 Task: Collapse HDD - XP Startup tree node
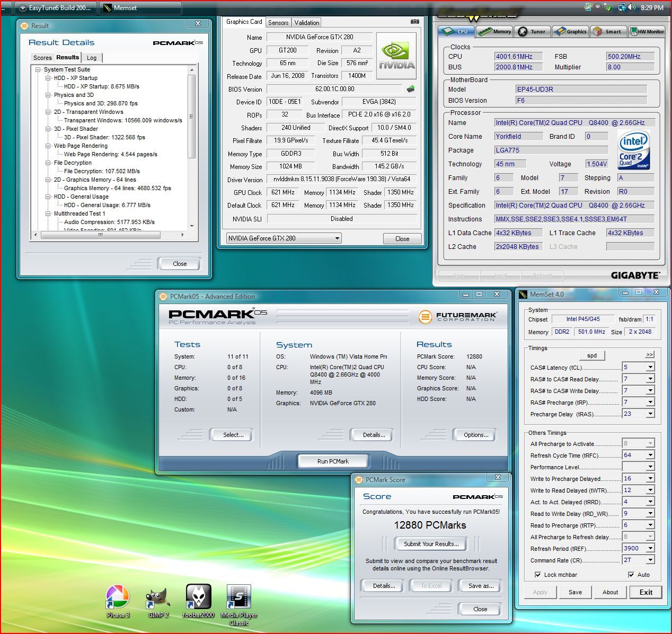pos(48,78)
